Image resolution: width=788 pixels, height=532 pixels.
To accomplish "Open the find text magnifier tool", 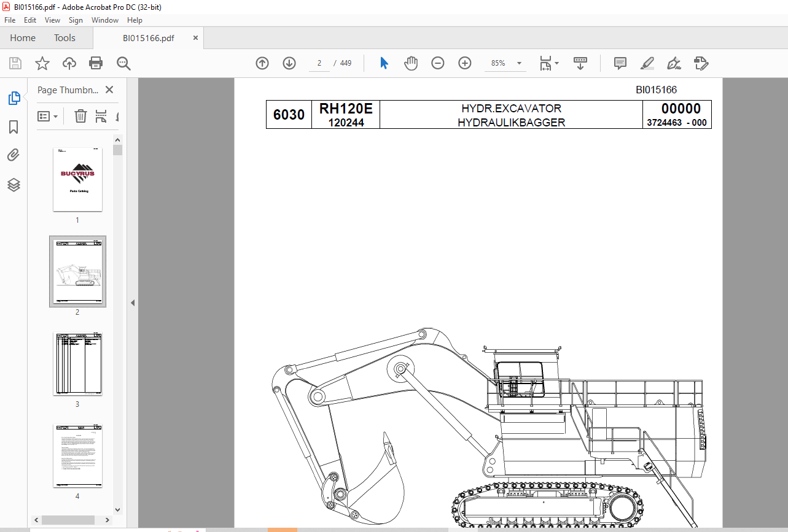I will click(123, 63).
